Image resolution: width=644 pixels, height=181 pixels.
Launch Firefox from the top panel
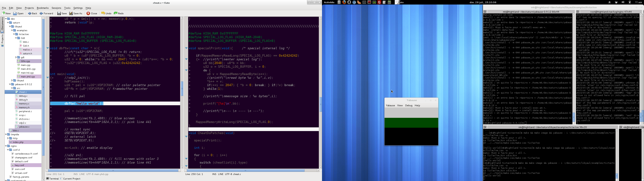point(344,2)
